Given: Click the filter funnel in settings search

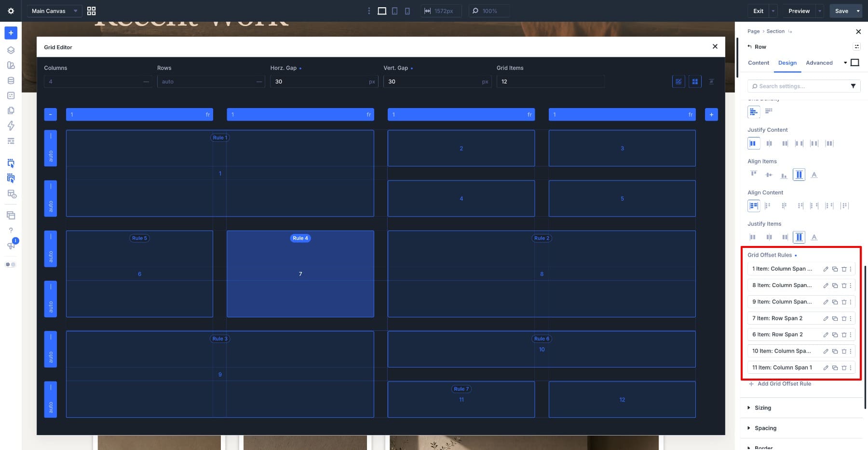Looking at the screenshot, I should (x=853, y=86).
